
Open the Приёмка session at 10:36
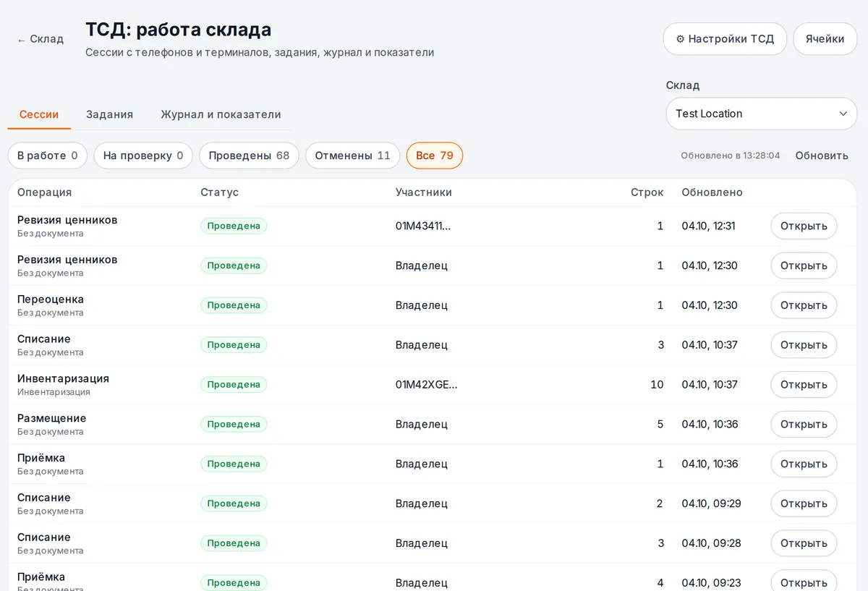click(x=804, y=464)
